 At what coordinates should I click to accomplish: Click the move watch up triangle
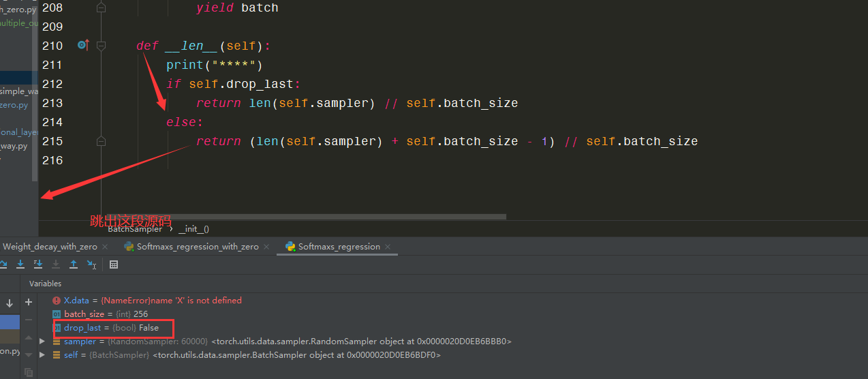click(x=29, y=337)
